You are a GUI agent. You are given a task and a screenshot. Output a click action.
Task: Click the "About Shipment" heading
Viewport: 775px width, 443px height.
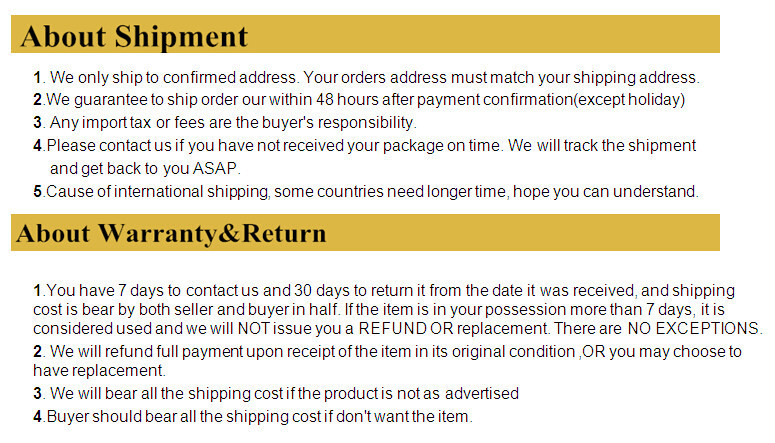point(133,37)
